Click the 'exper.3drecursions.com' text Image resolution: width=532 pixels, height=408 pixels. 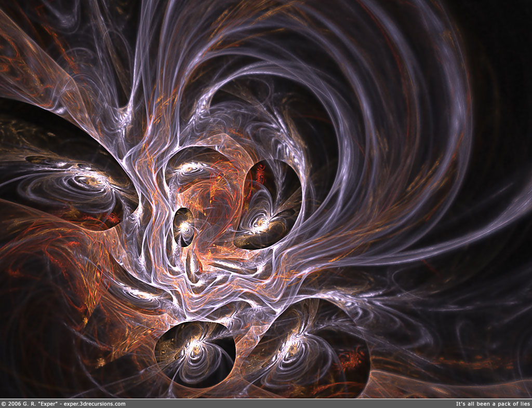click(x=95, y=404)
